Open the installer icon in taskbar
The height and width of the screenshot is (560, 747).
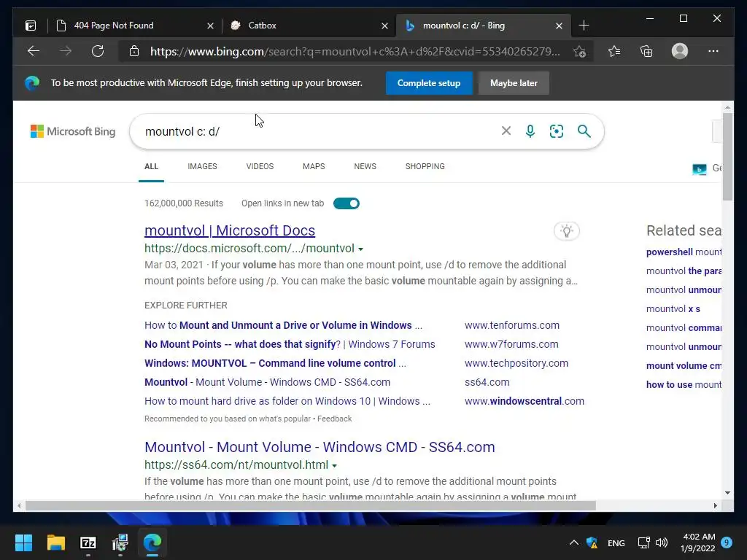pos(120,542)
